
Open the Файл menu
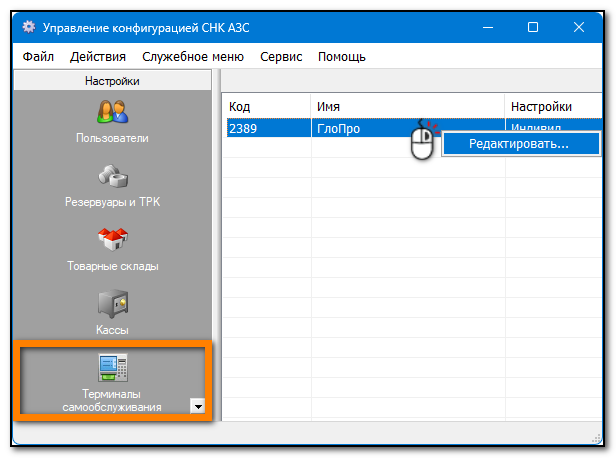point(38,57)
